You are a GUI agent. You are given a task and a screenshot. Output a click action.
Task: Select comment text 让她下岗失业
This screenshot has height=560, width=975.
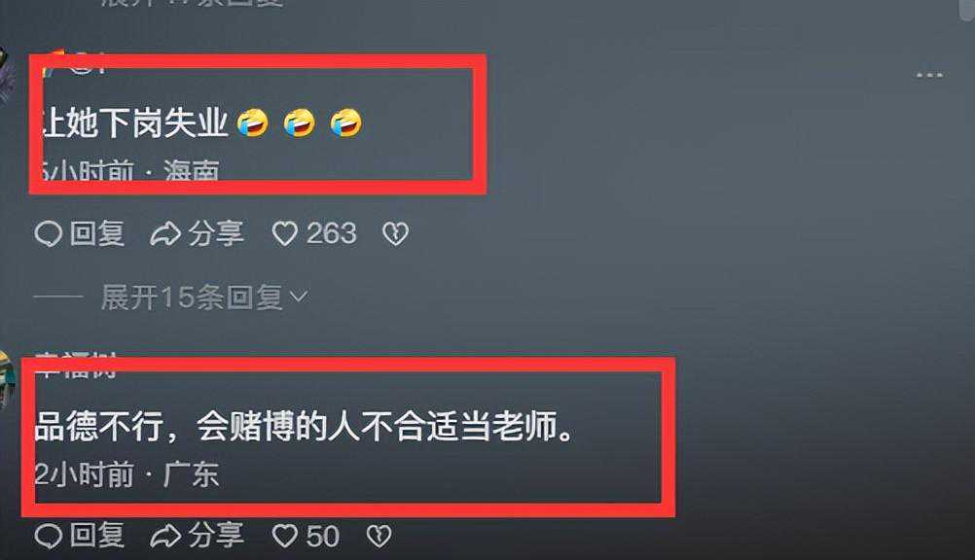coord(135,122)
